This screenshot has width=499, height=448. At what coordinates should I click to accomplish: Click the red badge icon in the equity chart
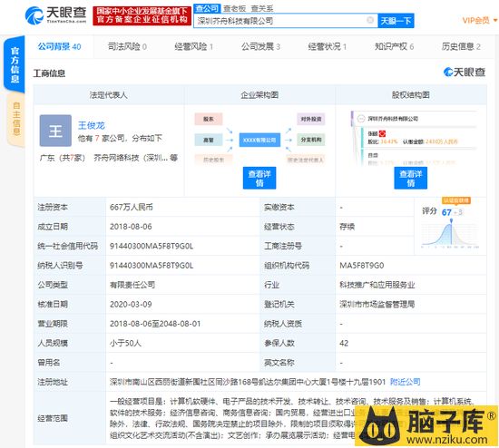(x=382, y=133)
